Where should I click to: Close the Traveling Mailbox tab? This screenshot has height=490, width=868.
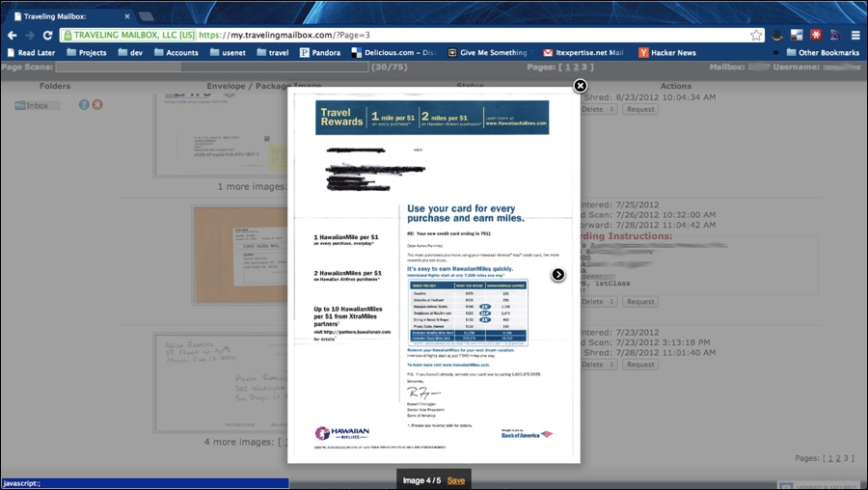point(126,16)
